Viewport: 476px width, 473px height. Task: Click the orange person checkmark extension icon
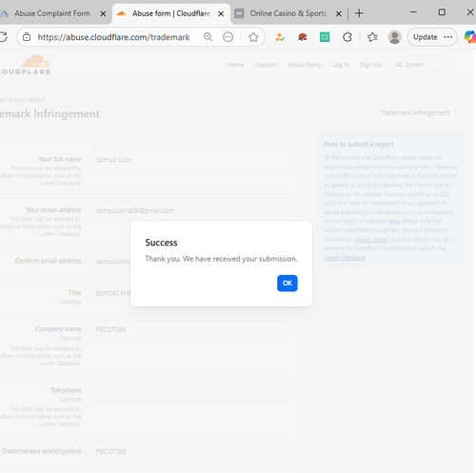coord(280,37)
